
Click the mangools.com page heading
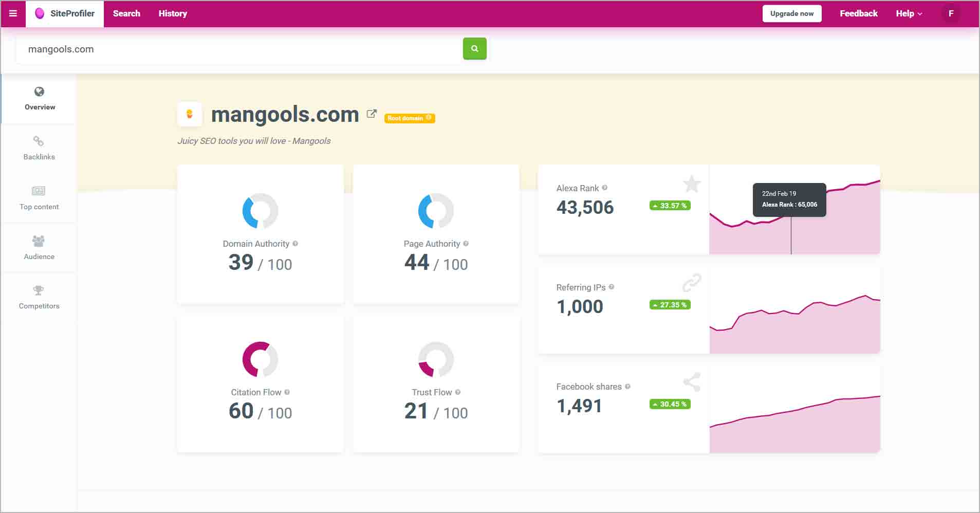tap(285, 114)
